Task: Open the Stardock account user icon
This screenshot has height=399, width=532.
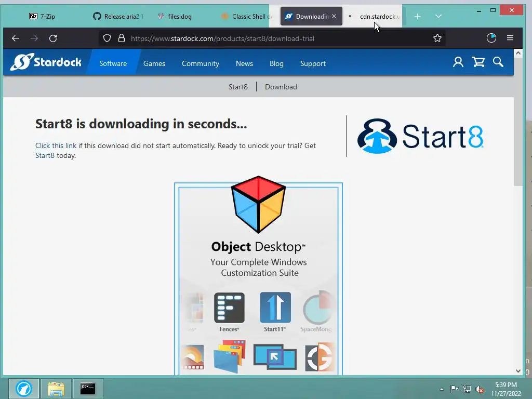Action: 458,62
